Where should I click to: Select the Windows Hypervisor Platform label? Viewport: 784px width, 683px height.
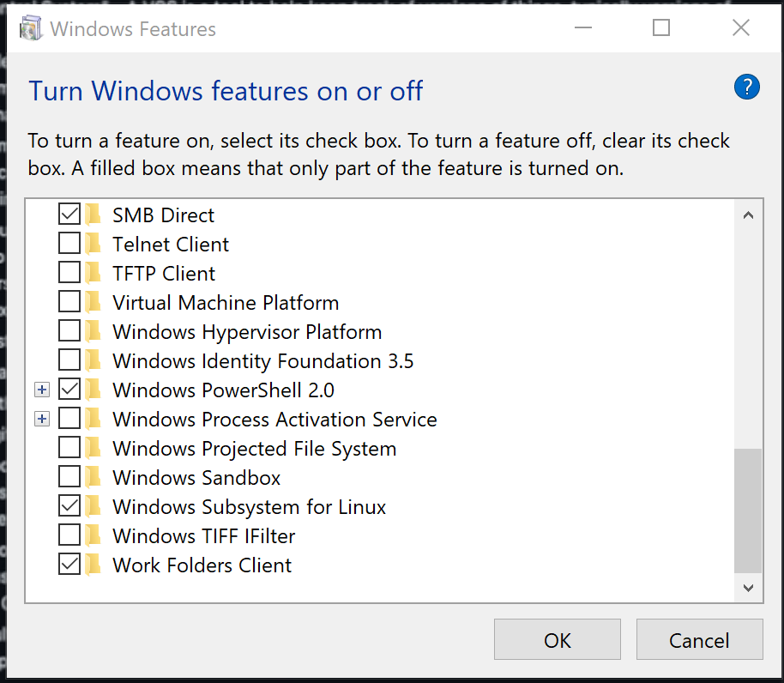point(247,332)
